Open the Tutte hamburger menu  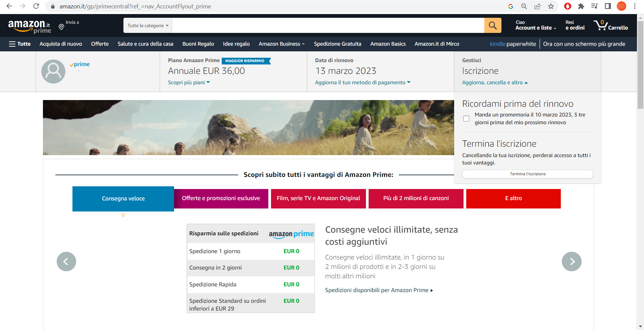19,44
